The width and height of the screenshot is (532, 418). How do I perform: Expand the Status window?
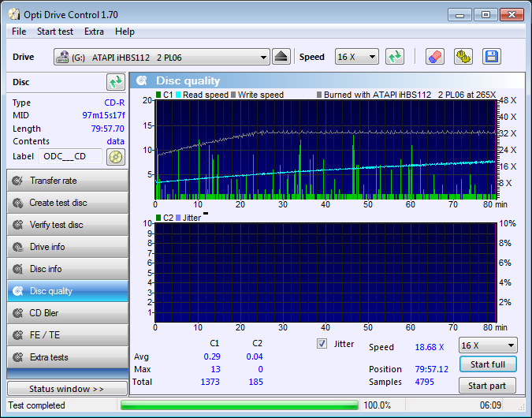click(x=67, y=389)
